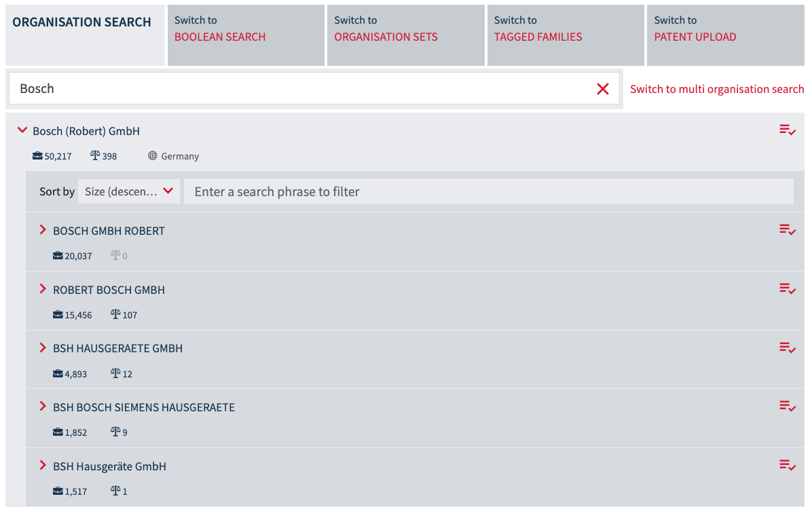Switch to the Organisation Sets tab

click(x=405, y=35)
